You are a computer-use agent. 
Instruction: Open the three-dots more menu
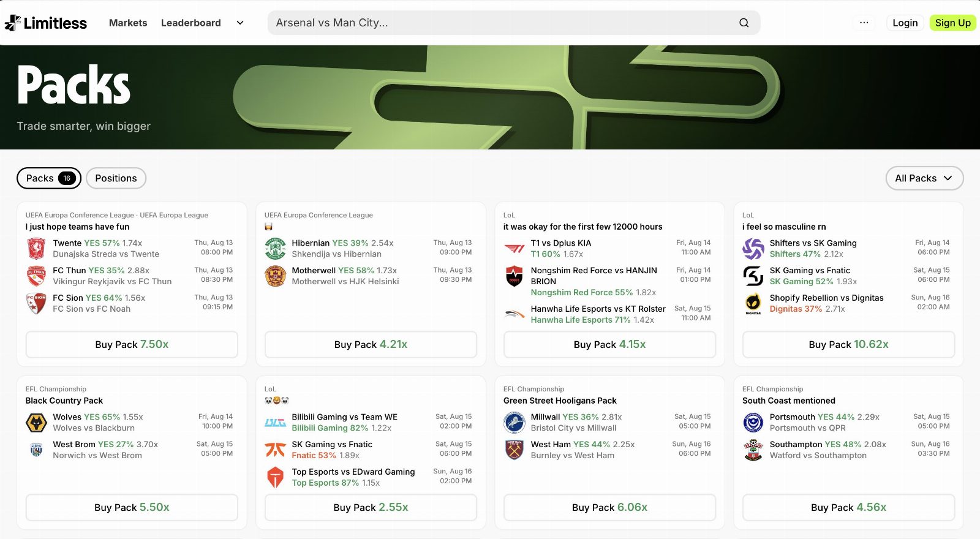pos(864,23)
